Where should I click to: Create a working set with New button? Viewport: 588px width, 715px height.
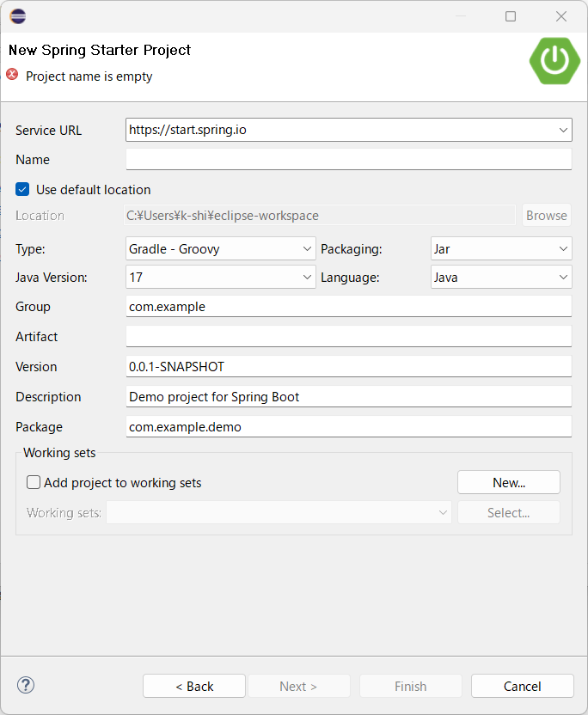coord(508,482)
